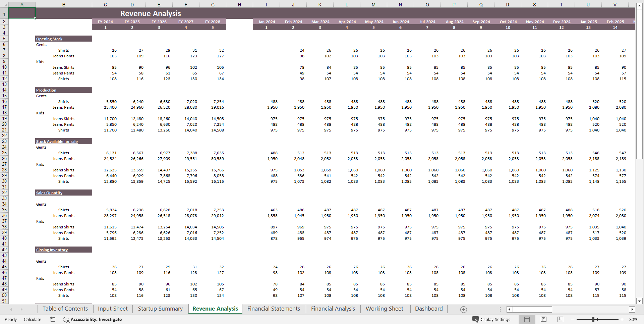The height and width of the screenshot is (324, 644).
Task: Switch to Normal view icon
Action: point(527,319)
